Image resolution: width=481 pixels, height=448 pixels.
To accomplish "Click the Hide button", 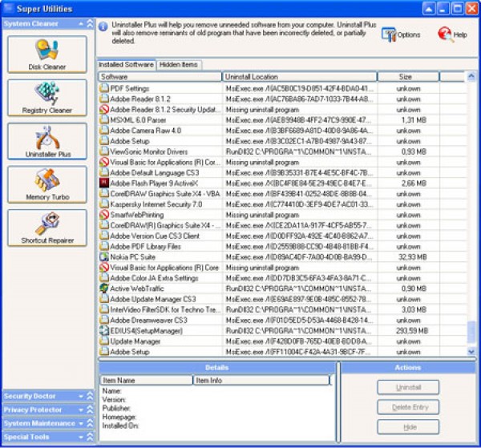I will pos(408,427).
